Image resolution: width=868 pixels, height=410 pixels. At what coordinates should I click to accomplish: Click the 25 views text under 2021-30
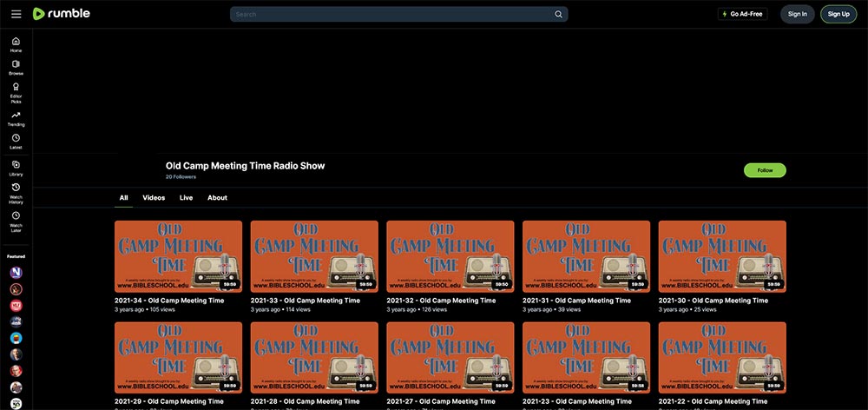point(705,310)
